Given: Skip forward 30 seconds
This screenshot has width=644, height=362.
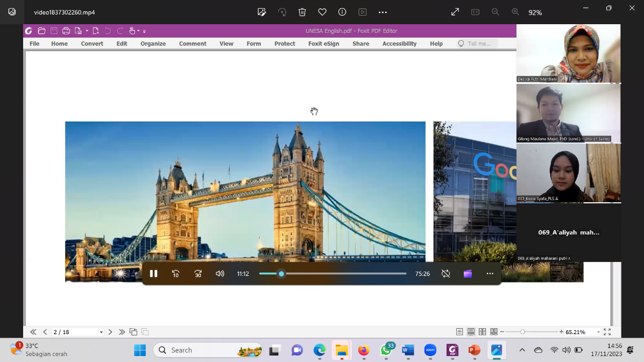Looking at the screenshot, I should (198, 274).
